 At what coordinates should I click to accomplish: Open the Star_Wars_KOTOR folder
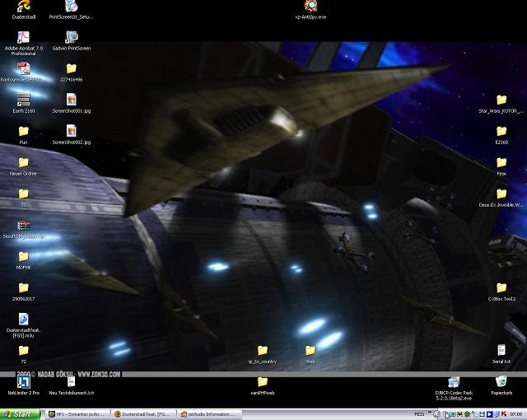(x=501, y=100)
